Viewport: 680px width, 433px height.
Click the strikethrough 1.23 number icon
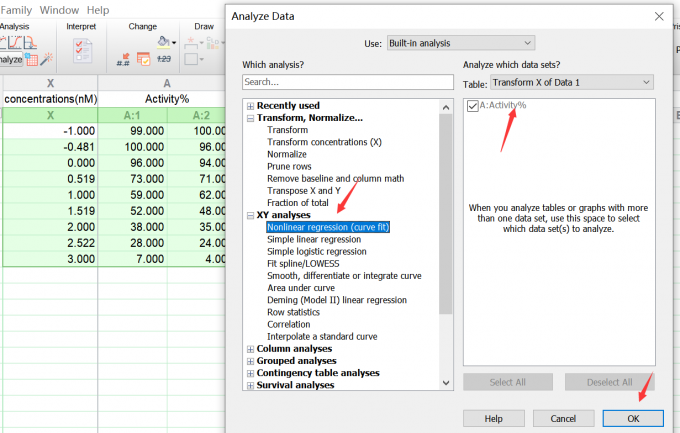coord(166,61)
